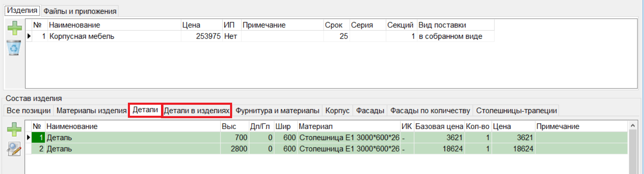Click the recycle bin delete icon
This screenshot has height=174, width=644.
coord(14,48)
